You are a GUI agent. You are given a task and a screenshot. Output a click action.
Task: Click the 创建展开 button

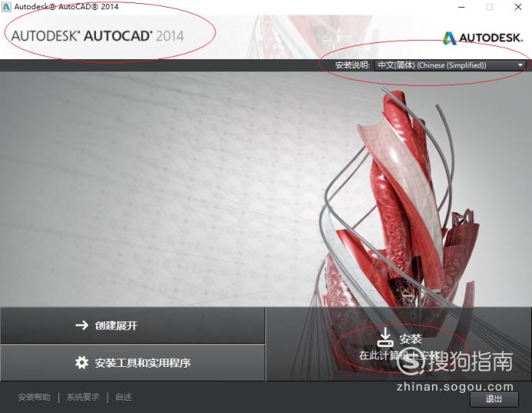132,325
